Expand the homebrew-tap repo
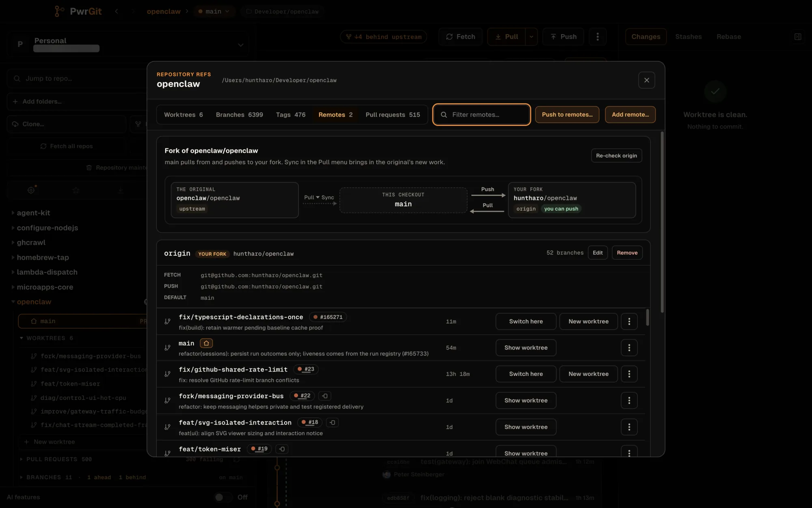812x508 pixels. 13,257
